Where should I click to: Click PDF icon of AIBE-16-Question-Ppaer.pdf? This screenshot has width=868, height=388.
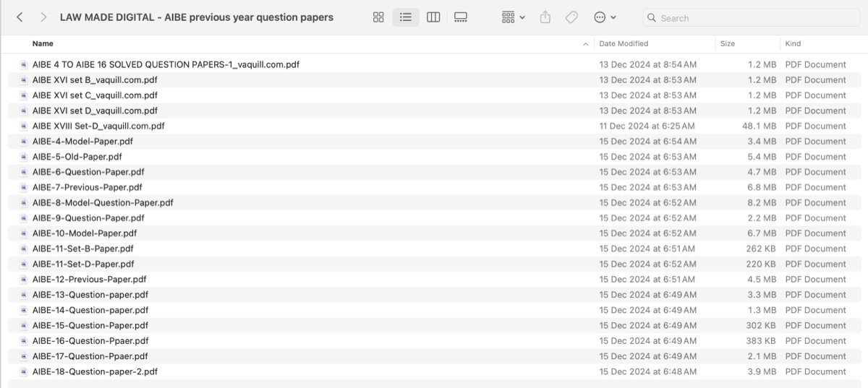[x=24, y=341]
